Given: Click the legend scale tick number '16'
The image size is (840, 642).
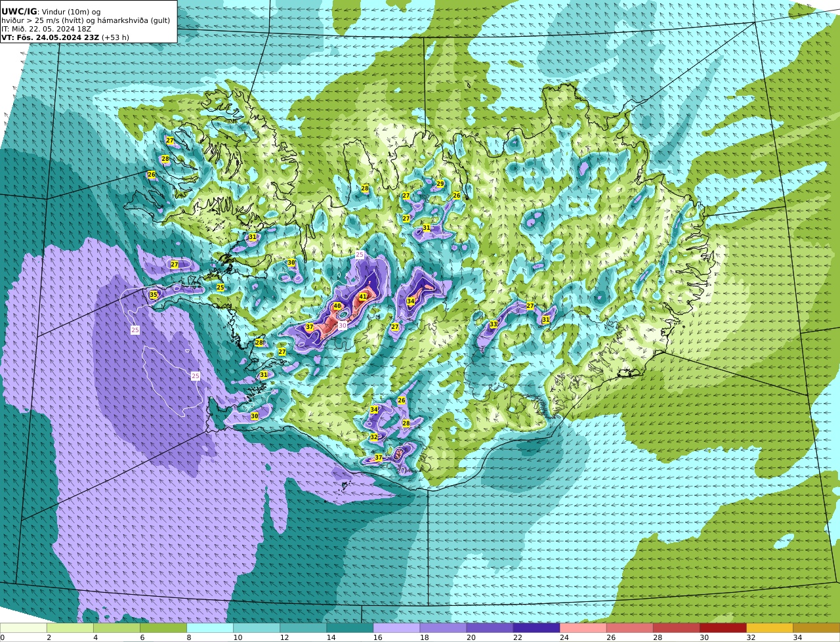Looking at the screenshot, I should coord(377,637).
